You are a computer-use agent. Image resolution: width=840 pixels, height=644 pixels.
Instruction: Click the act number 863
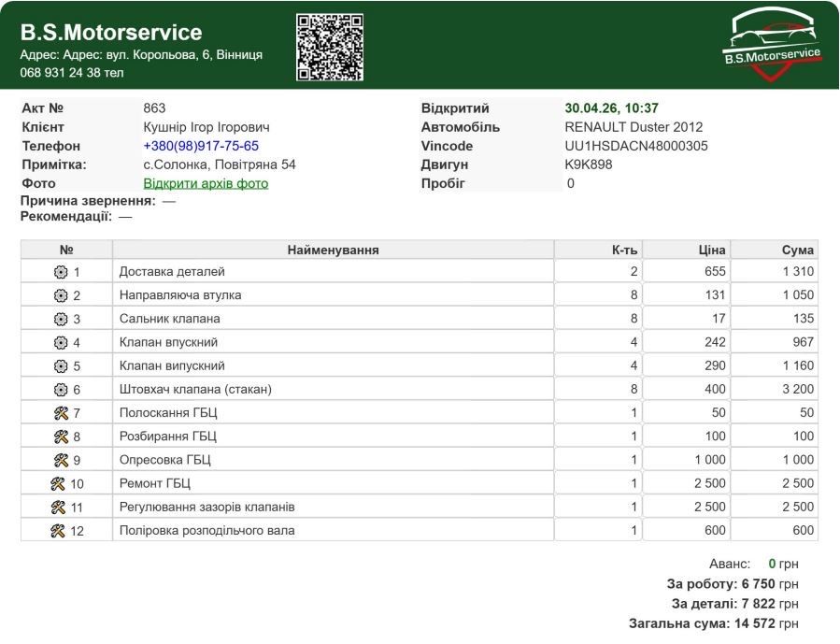pos(154,108)
